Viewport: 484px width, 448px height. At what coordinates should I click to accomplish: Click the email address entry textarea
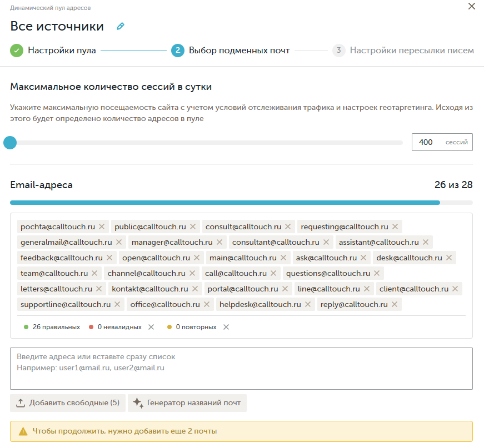pyautogui.click(x=241, y=369)
